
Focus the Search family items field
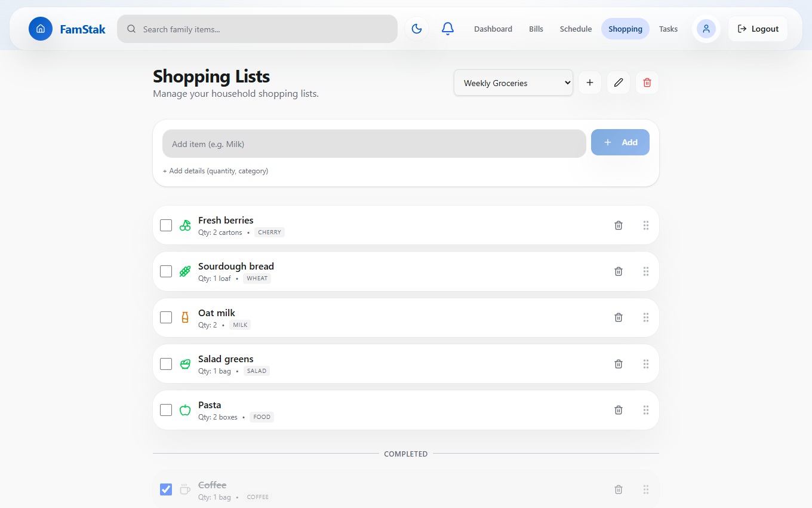tap(257, 29)
